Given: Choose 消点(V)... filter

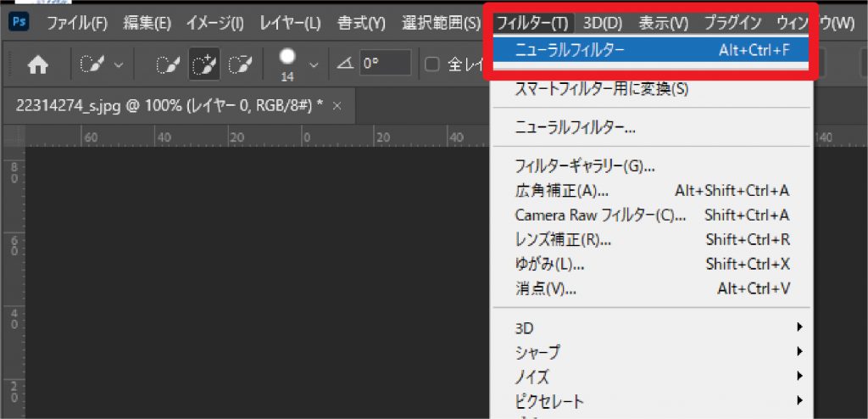Looking at the screenshot, I should pos(652,288).
